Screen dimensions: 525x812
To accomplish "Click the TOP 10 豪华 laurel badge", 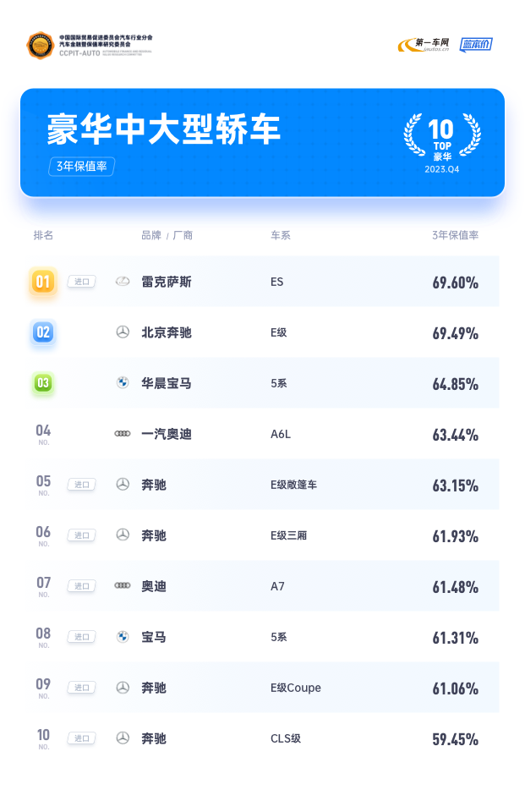I will point(442,142).
